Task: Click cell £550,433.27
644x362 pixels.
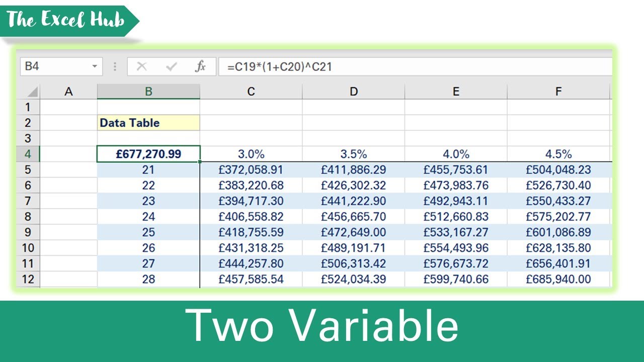Action: click(558, 201)
